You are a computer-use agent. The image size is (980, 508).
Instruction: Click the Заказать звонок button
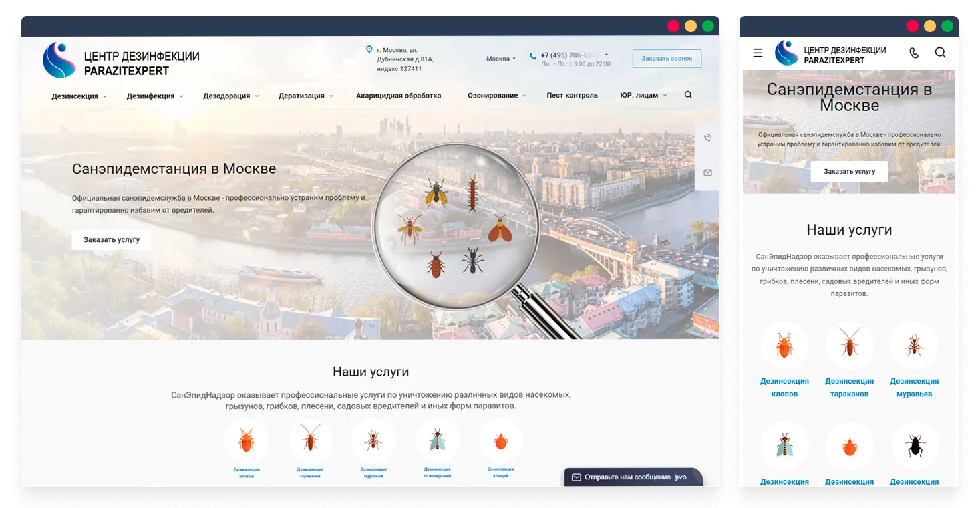[x=667, y=59]
